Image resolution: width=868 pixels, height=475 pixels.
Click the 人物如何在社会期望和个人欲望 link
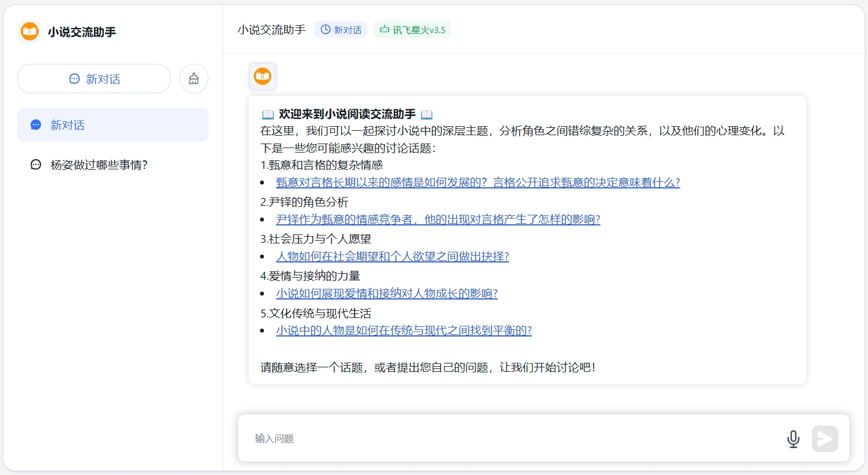392,256
